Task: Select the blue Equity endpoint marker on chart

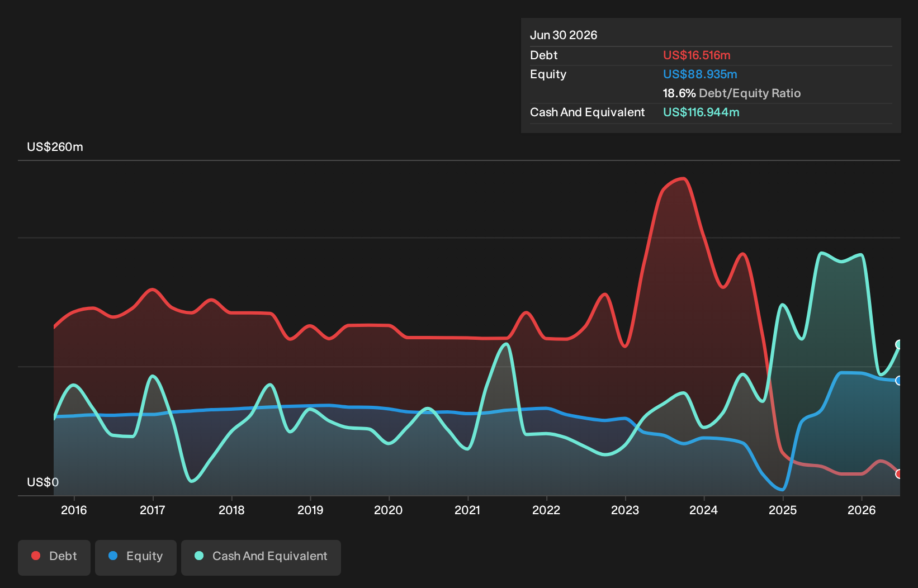Action: pos(899,381)
